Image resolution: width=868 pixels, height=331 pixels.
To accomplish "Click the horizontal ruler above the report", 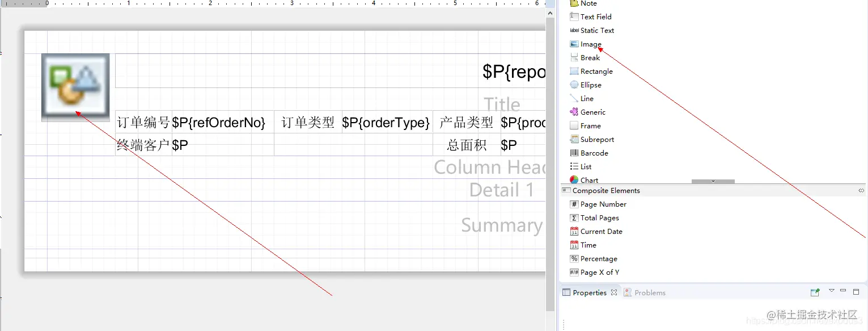I will pyautogui.click(x=272, y=3).
